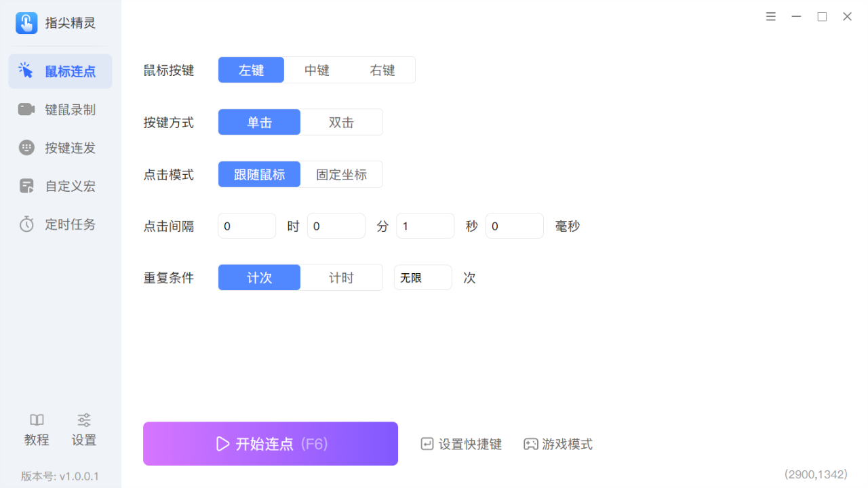This screenshot has width=868, height=488.
Task: Select 右键 as the mouse button
Action: click(382, 70)
